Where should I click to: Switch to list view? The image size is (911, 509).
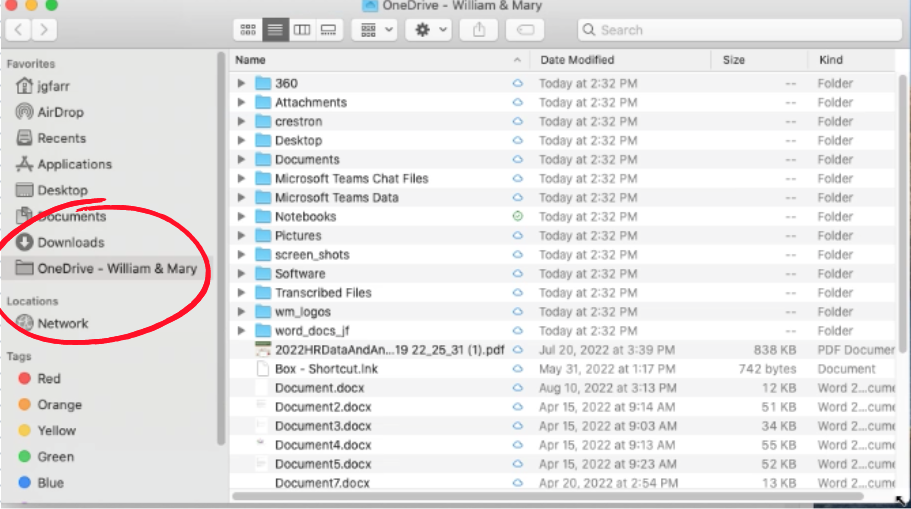click(x=275, y=30)
